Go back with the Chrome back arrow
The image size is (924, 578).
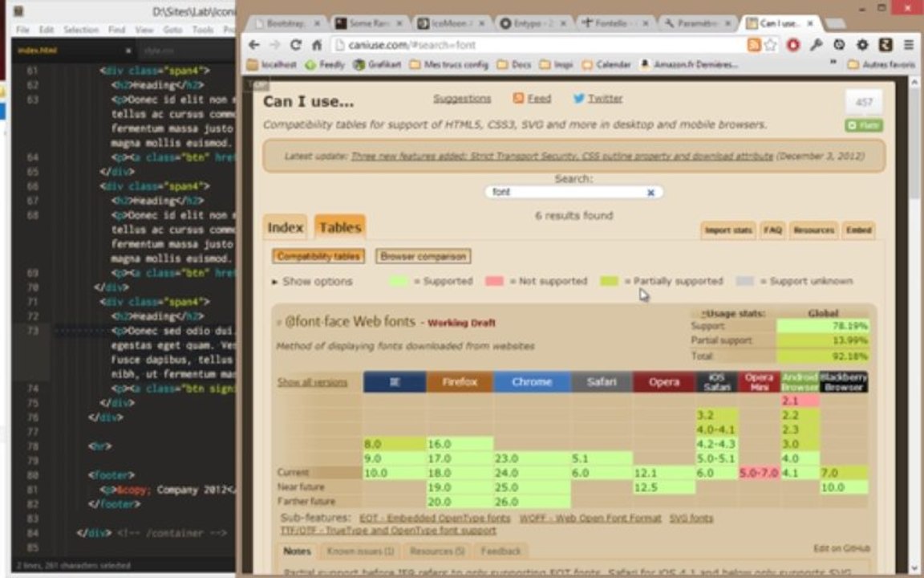(x=254, y=45)
